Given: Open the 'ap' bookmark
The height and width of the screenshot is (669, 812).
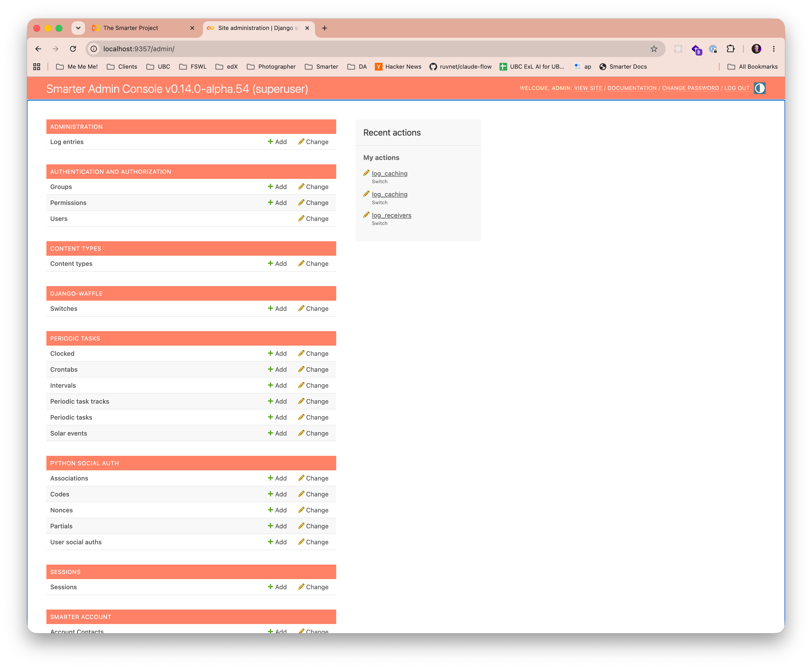Looking at the screenshot, I should click(583, 67).
